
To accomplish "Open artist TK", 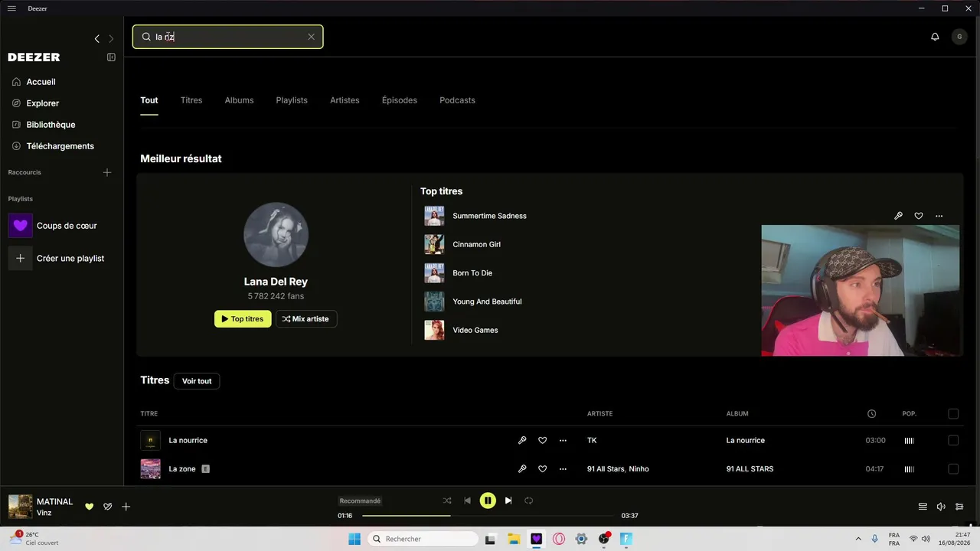I will [592, 441].
